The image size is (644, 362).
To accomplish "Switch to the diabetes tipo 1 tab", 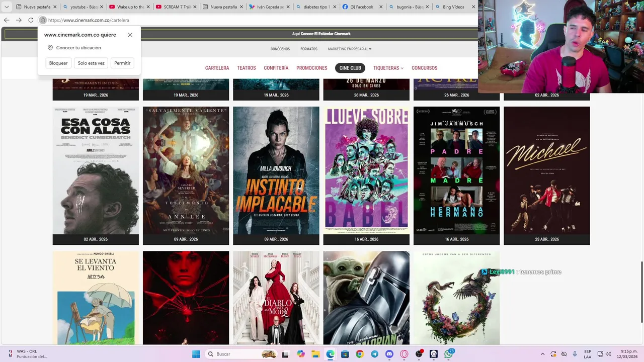I will (315, 7).
